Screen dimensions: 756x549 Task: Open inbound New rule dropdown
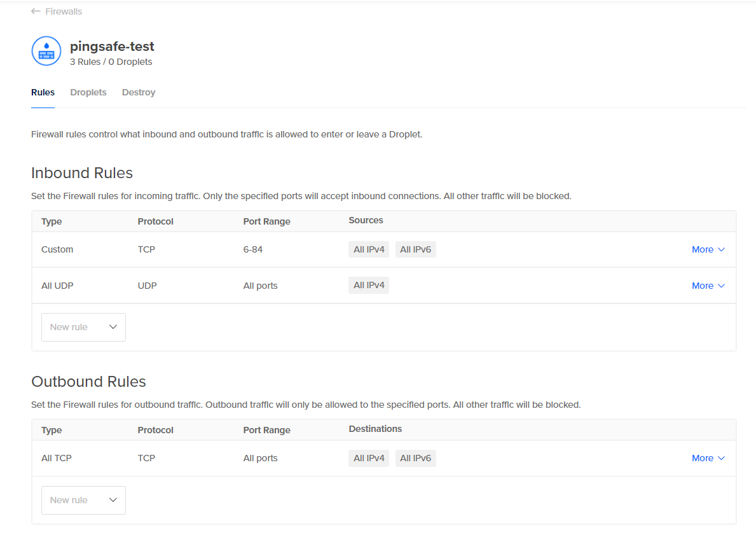pos(83,327)
